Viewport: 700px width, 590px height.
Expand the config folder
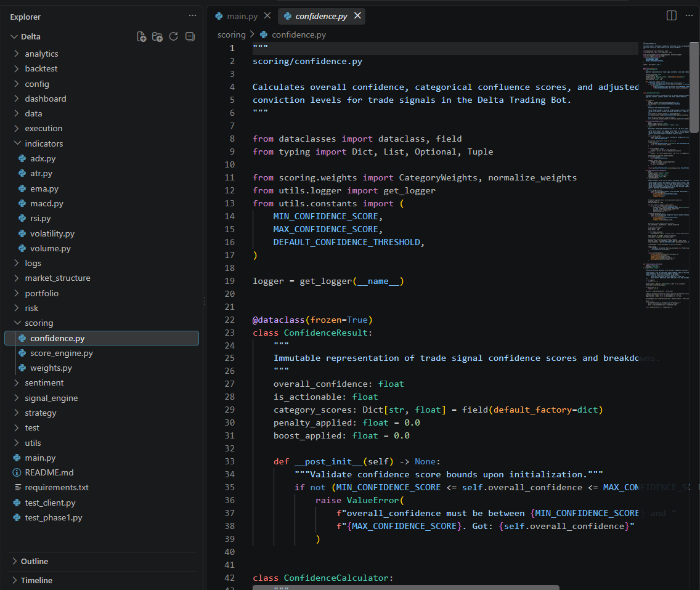tap(37, 84)
